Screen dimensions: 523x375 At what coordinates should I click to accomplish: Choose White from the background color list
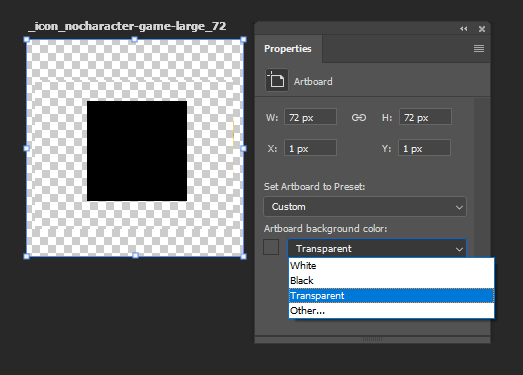[391, 266]
